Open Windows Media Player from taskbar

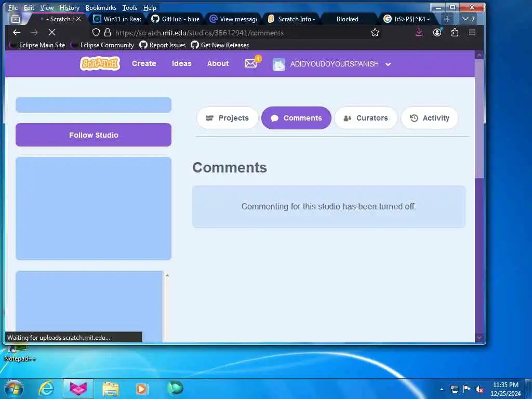(142, 389)
